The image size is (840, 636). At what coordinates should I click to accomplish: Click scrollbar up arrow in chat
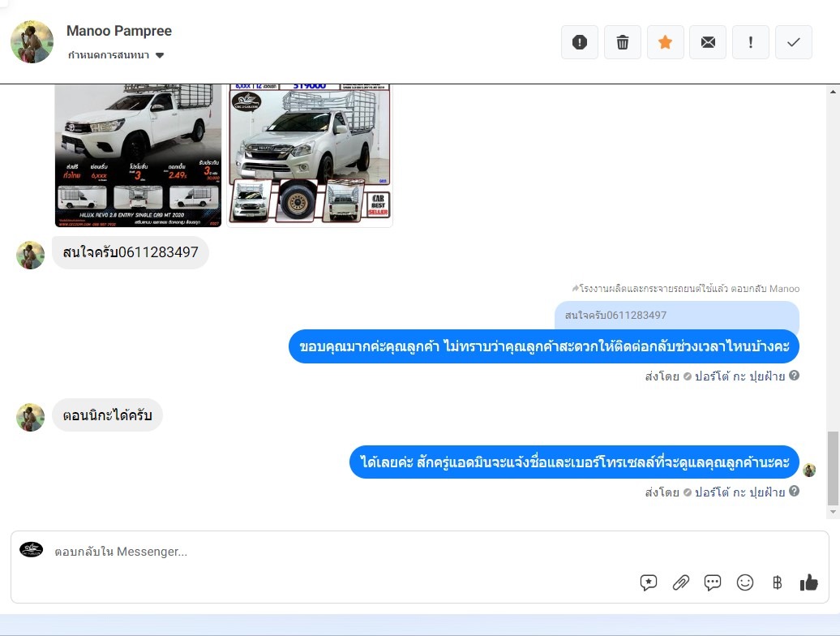[833, 92]
